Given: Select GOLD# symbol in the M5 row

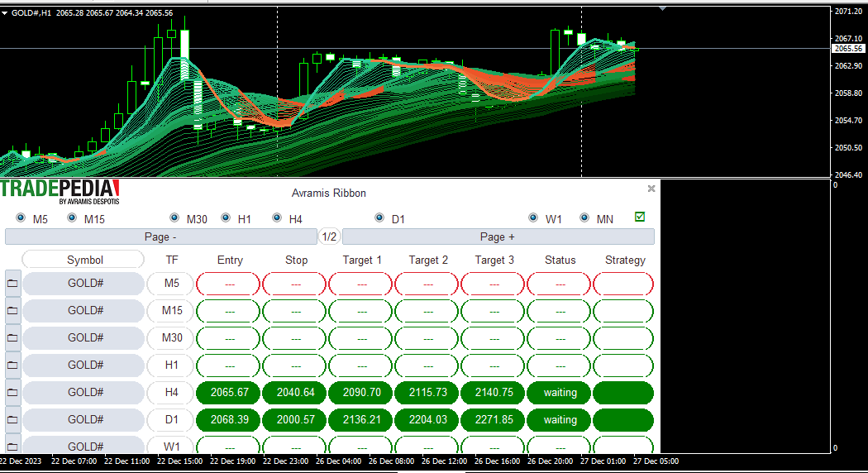Looking at the screenshot, I should [x=83, y=284].
